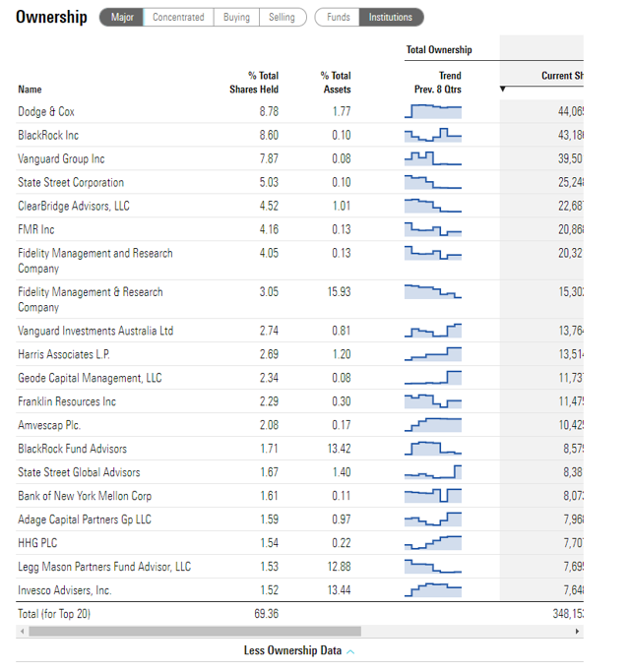Open FMR Inc link
The height and width of the screenshot is (672, 630).
[x=36, y=229]
